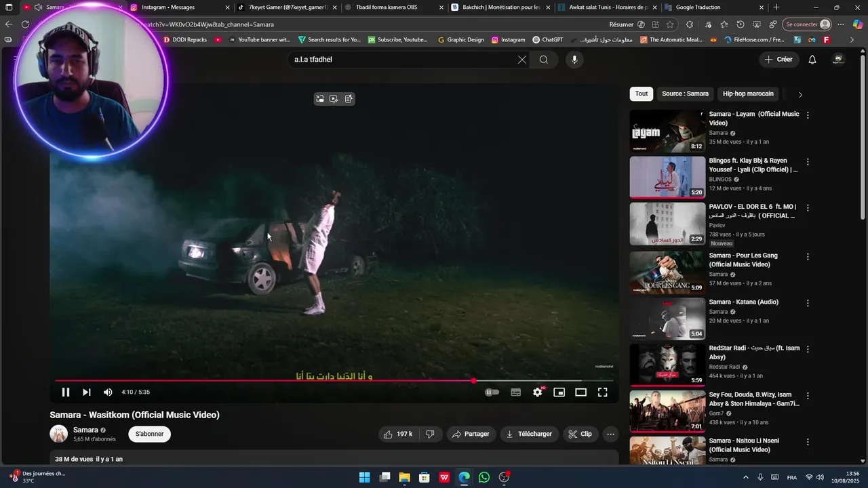Click the Télécharger download button
868x488 pixels.
coord(530,434)
